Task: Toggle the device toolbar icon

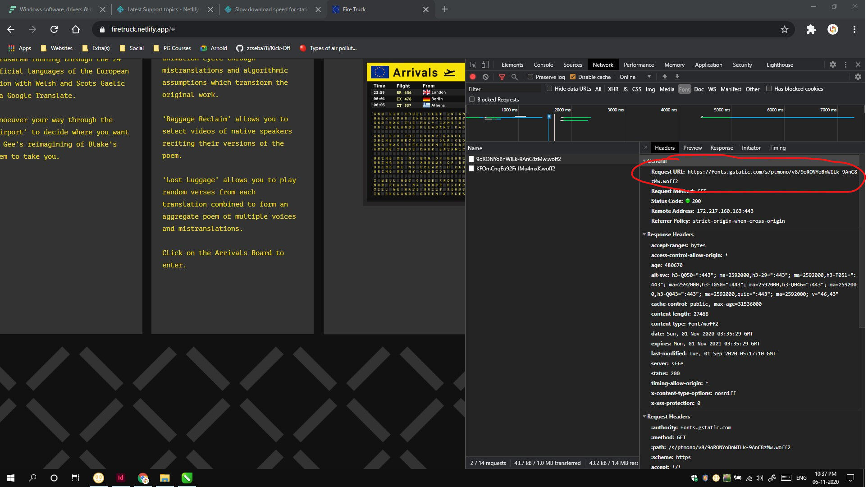Action: point(485,65)
